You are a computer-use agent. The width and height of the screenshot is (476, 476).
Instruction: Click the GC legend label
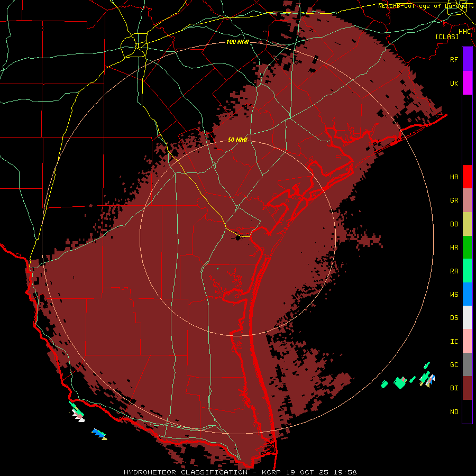(454, 365)
